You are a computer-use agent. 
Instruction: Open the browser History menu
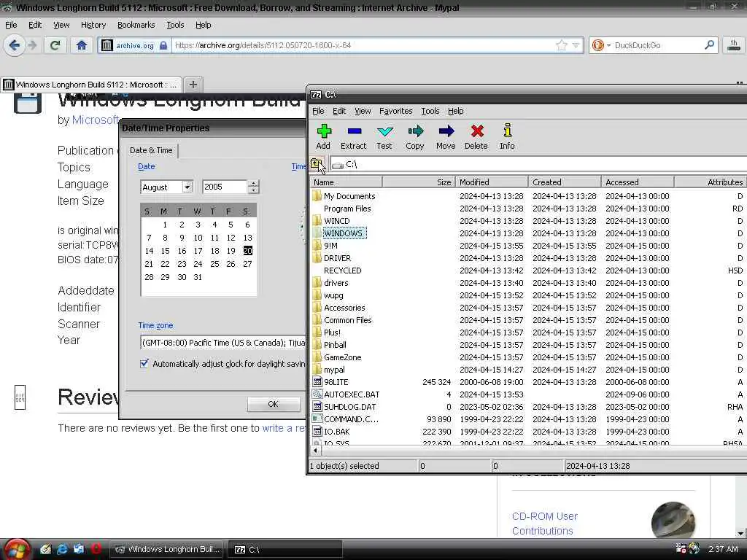(93, 26)
